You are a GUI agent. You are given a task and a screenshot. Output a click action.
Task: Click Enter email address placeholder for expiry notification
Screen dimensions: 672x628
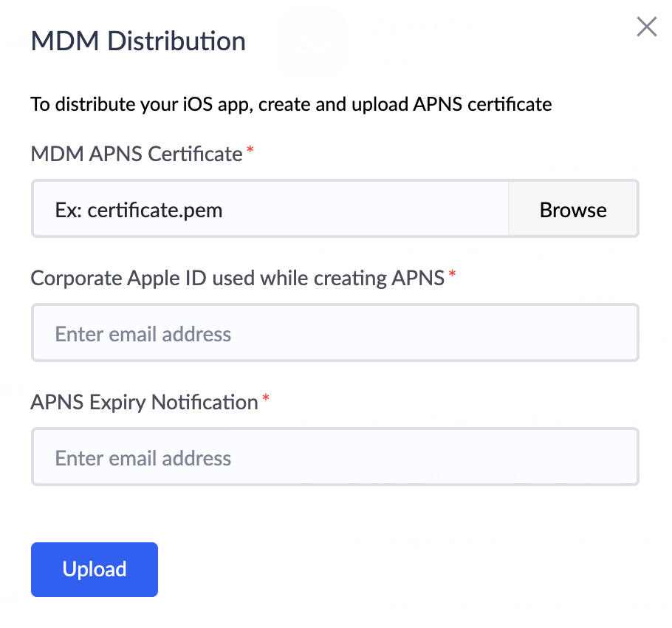coord(143,458)
